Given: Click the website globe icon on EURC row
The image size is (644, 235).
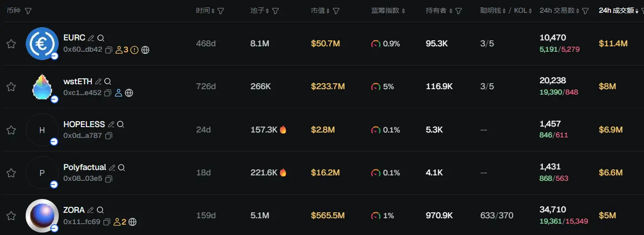Looking at the screenshot, I should pos(145,50).
